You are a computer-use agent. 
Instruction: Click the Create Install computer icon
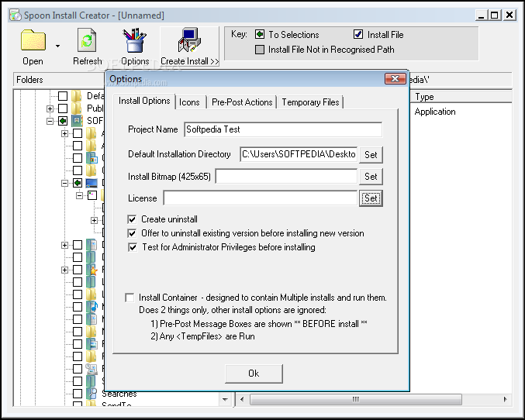[x=189, y=40]
